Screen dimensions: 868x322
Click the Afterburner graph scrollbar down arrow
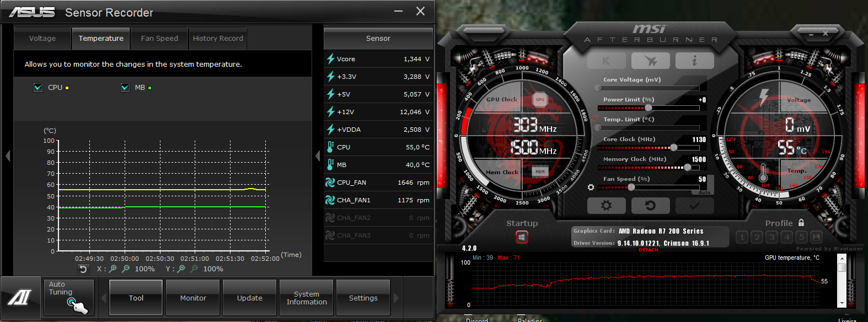[842, 303]
